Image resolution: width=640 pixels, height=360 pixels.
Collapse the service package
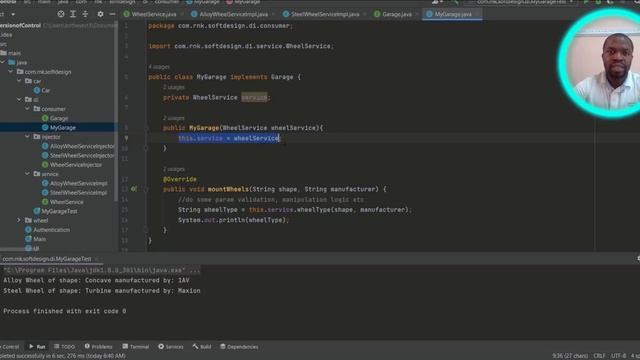[x=27, y=173]
